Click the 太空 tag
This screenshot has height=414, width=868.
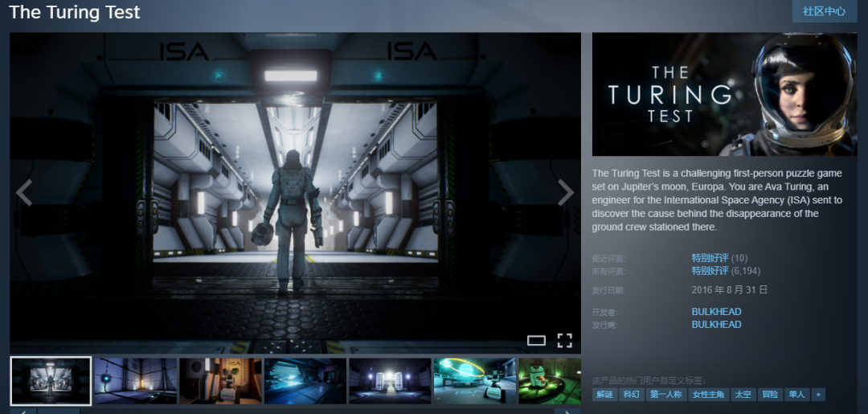click(743, 395)
